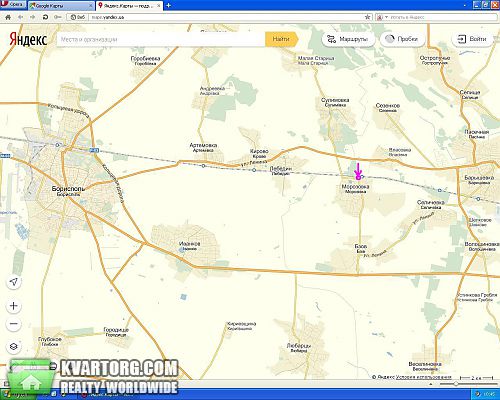Open a new browser tab
The width and height of the screenshot is (500, 400).
point(168,5)
